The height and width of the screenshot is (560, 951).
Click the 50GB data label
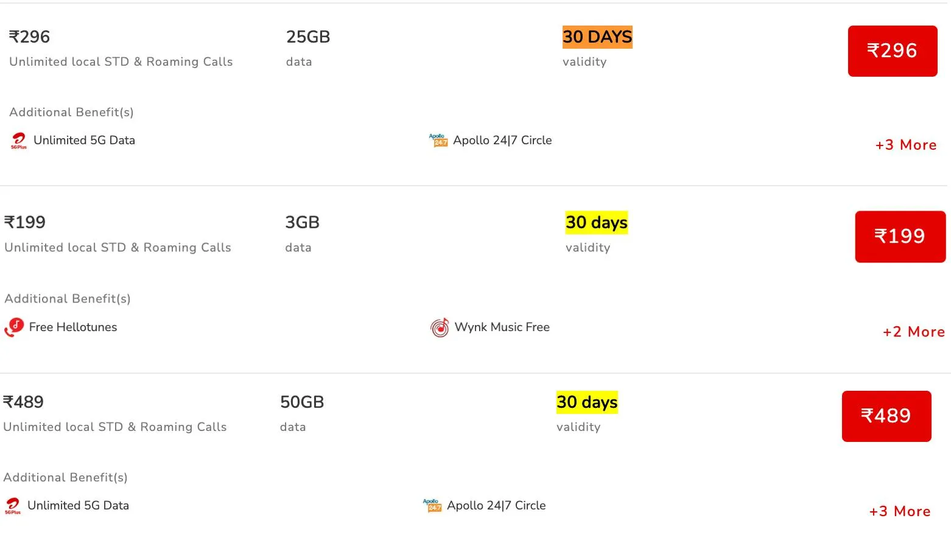(x=302, y=402)
